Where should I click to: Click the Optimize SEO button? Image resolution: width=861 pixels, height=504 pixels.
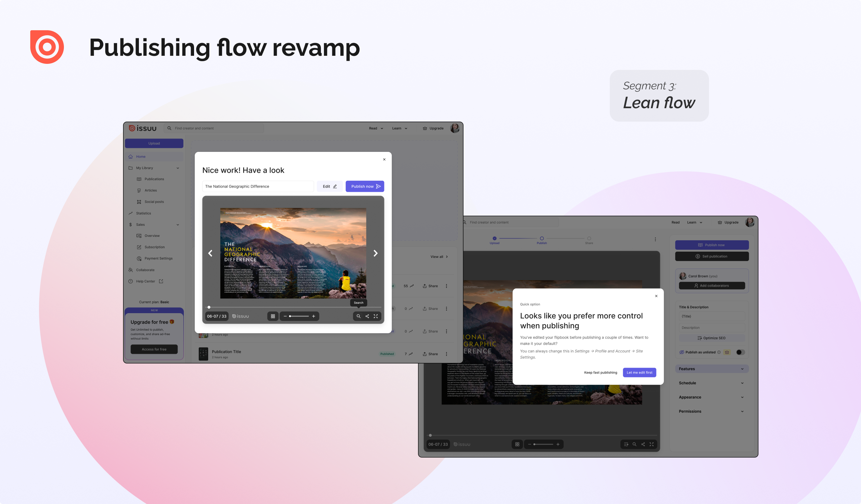712,338
